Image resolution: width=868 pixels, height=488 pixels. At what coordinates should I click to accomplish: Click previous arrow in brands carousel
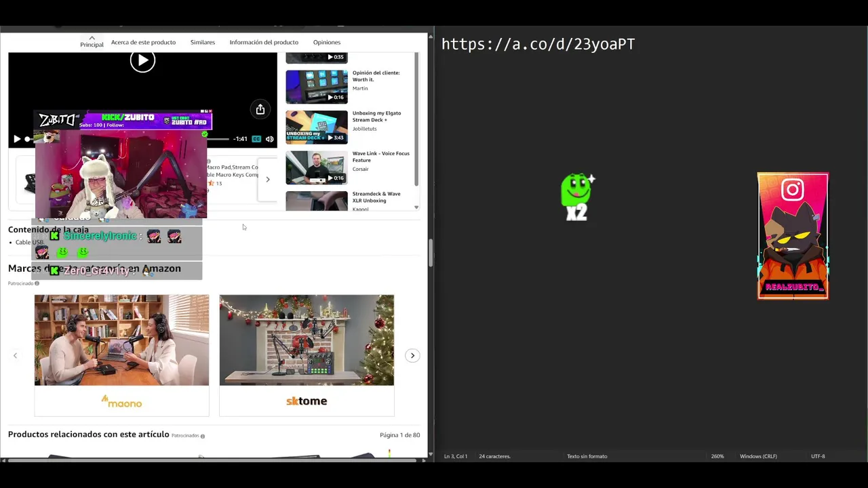point(15,356)
